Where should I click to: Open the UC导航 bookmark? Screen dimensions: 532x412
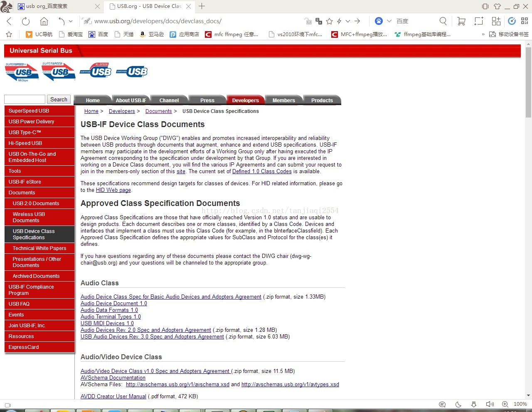point(39,34)
